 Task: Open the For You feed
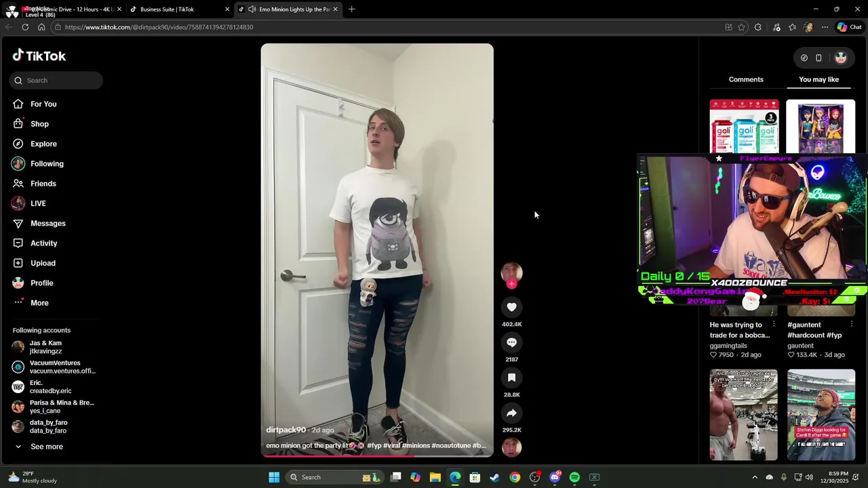[x=43, y=104]
